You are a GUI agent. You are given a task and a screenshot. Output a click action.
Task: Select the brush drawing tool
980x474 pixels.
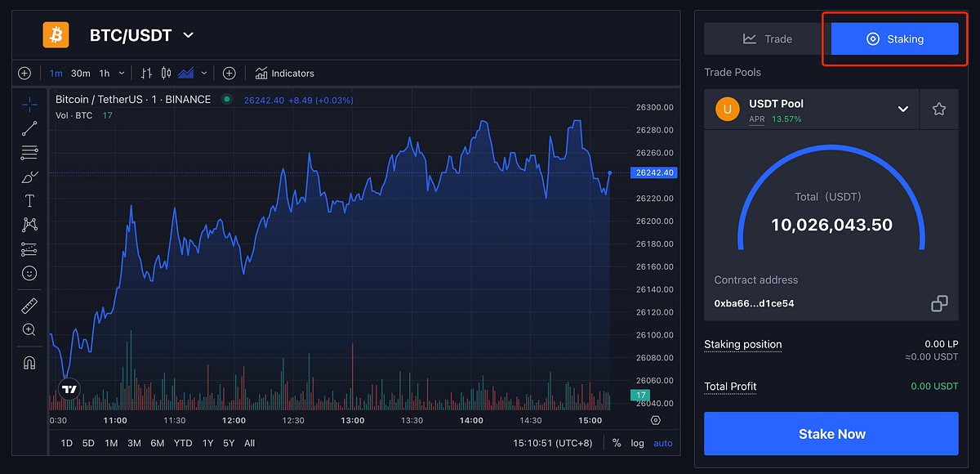(29, 177)
